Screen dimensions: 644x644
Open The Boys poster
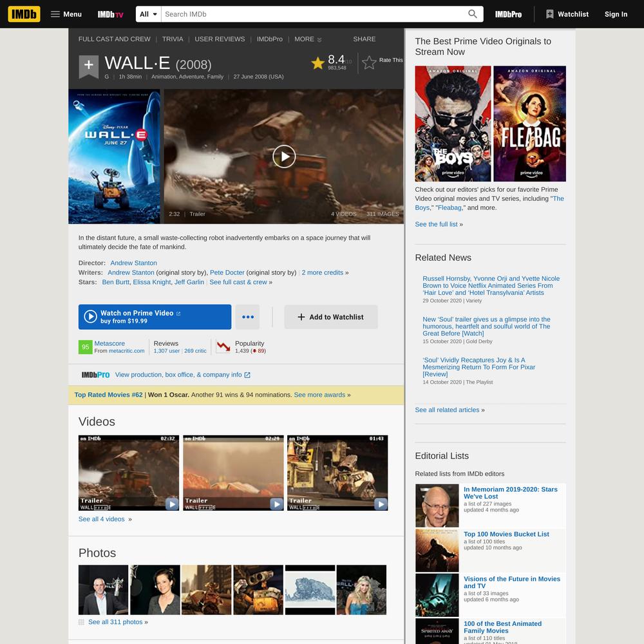click(x=453, y=124)
